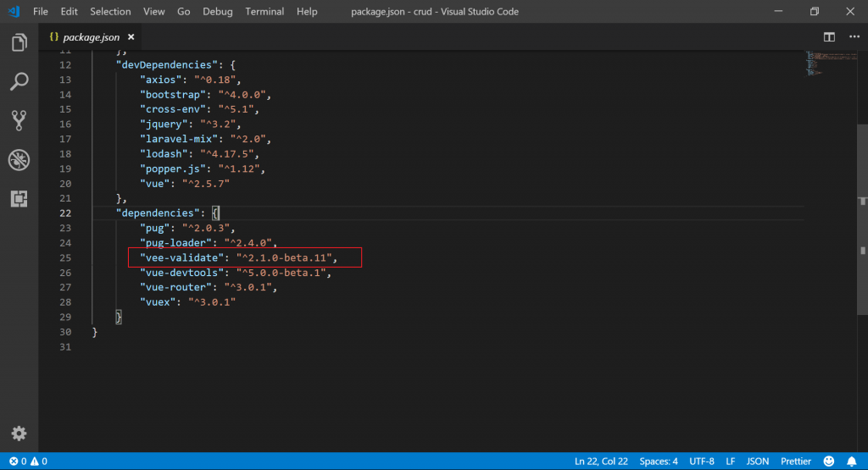Click Ln 22, Col 22 in status bar
This screenshot has width=868, height=470.
601,462
